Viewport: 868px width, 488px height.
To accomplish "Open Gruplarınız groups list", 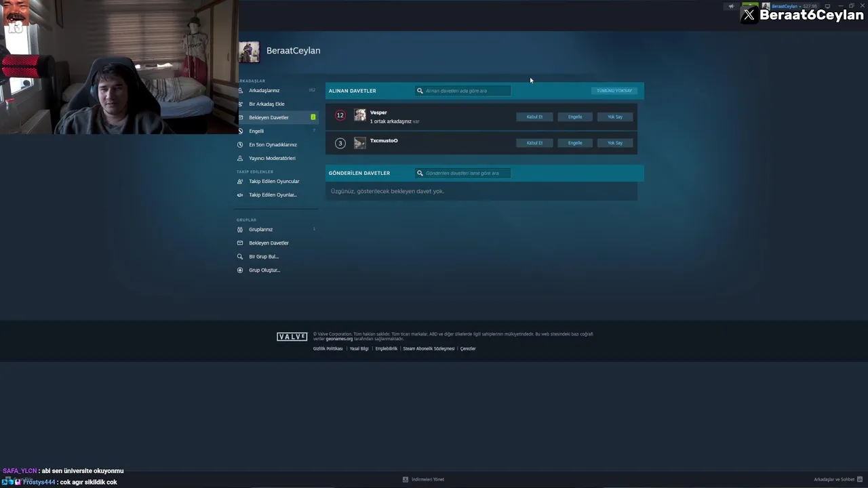I will pos(260,229).
